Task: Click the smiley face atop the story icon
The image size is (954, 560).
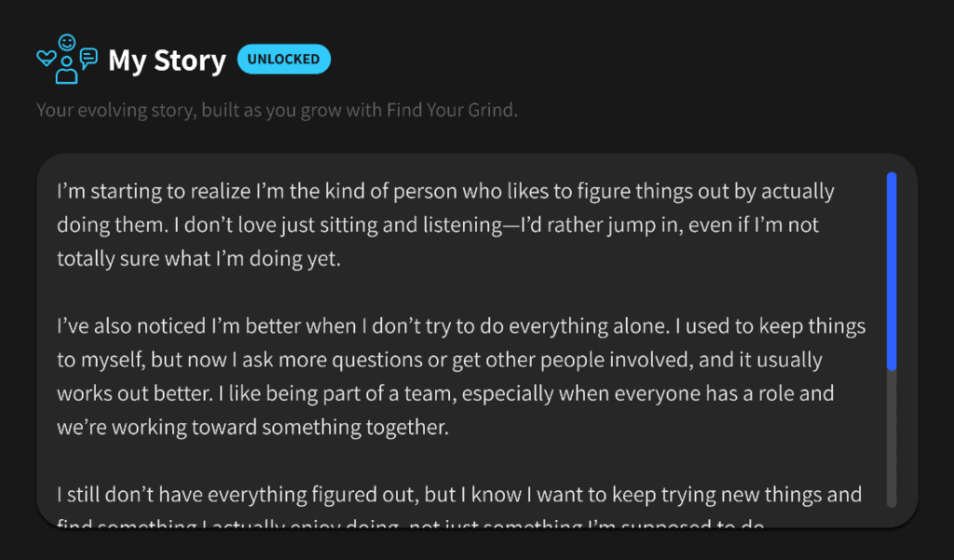Action: click(66, 42)
